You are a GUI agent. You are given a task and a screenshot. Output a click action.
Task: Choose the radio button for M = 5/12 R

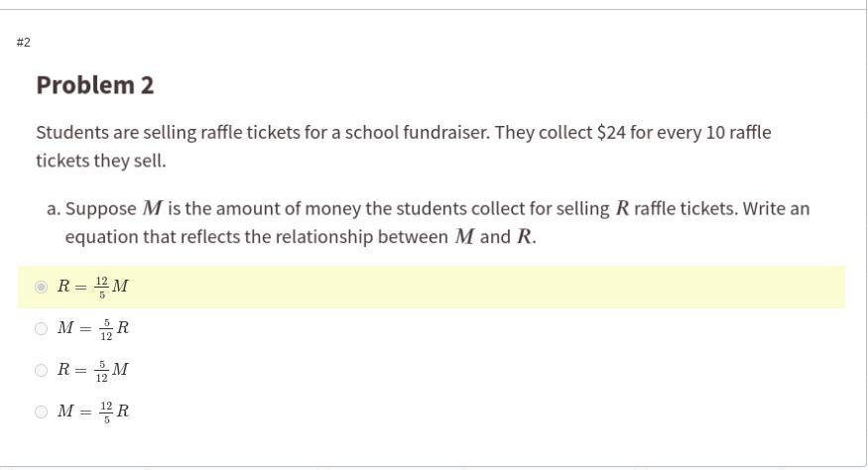coord(41,328)
